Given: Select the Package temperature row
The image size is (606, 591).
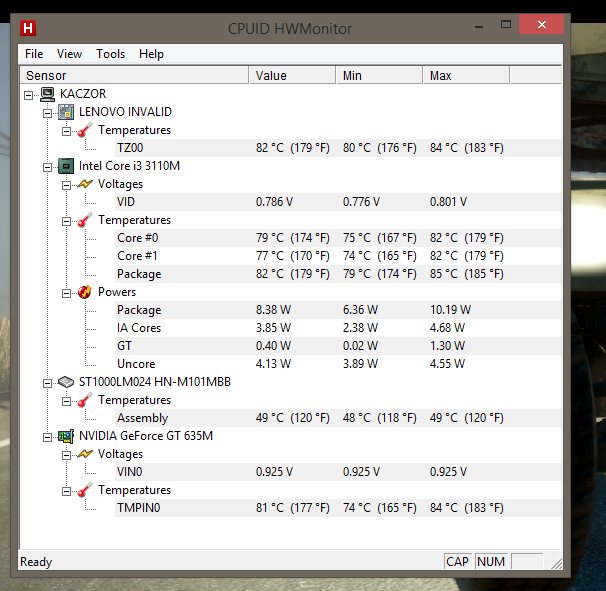Looking at the screenshot, I should 338,274.
